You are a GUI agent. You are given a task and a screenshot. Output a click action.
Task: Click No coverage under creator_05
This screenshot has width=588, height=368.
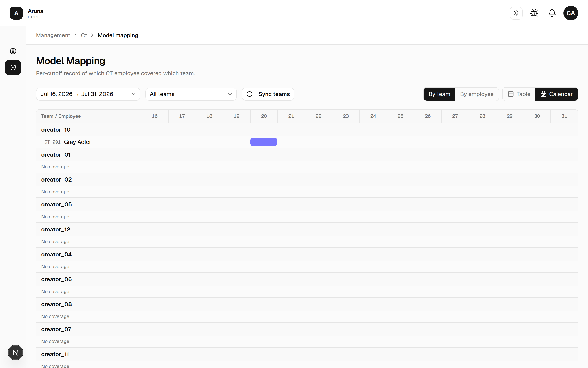(x=55, y=217)
